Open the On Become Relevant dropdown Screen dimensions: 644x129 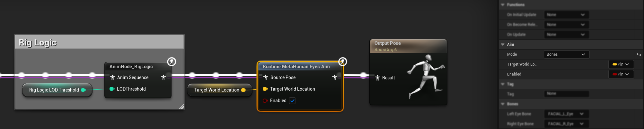click(x=567, y=25)
